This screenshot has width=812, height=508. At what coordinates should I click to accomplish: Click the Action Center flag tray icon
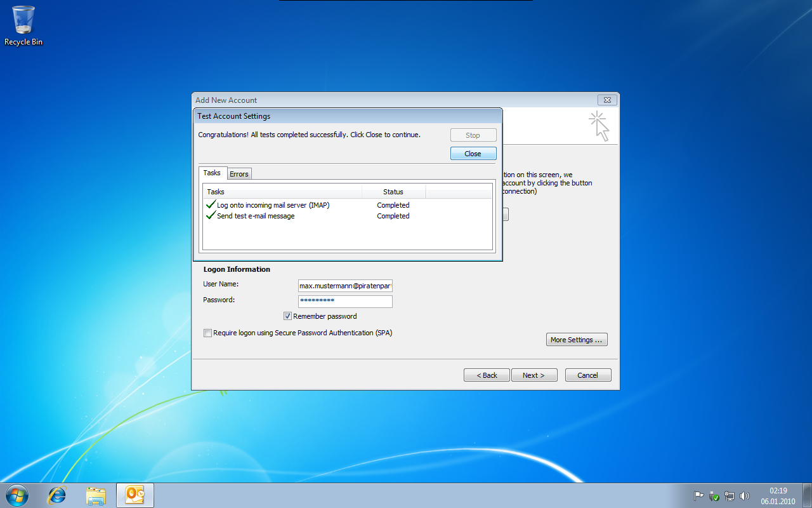point(698,496)
